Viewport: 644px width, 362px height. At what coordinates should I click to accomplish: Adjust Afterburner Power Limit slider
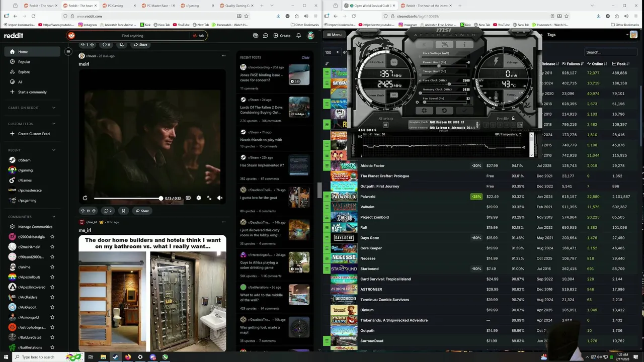click(x=444, y=66)
